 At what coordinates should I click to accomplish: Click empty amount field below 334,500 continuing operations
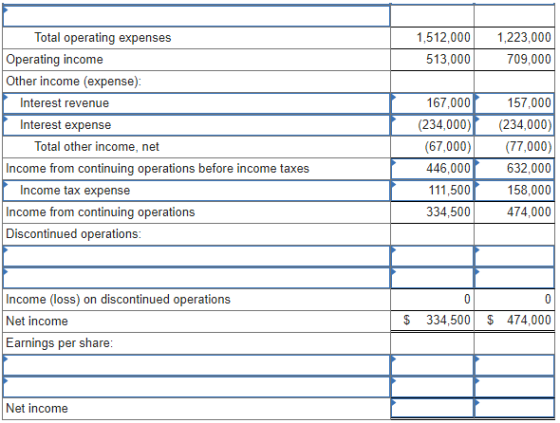coord(432,256)
